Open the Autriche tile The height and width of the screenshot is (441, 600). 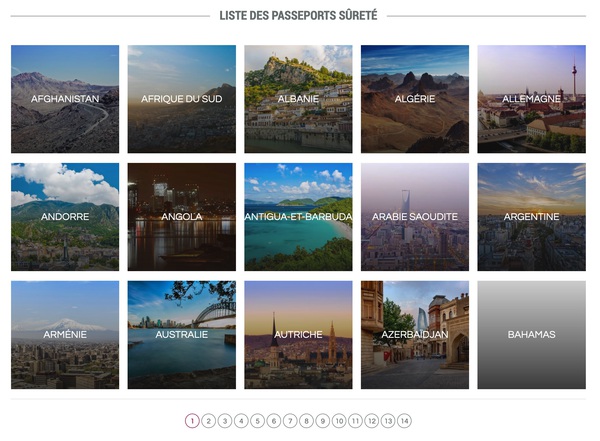298,335
